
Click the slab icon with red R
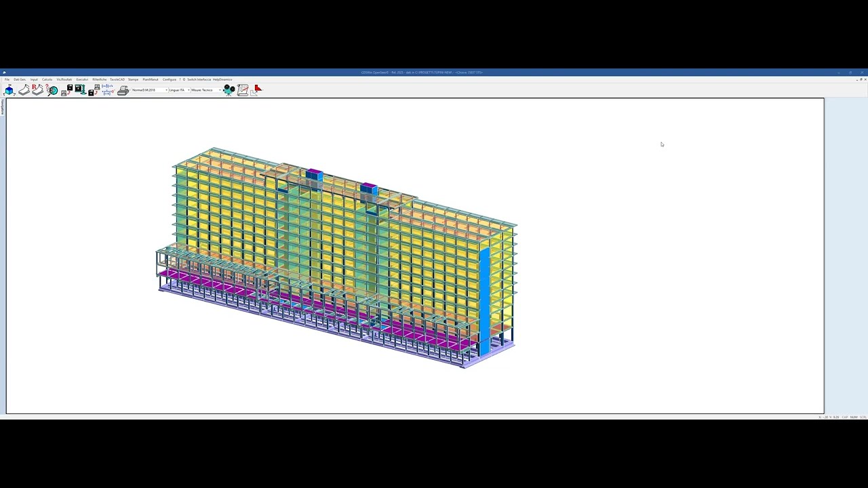[x=37, y=90]
